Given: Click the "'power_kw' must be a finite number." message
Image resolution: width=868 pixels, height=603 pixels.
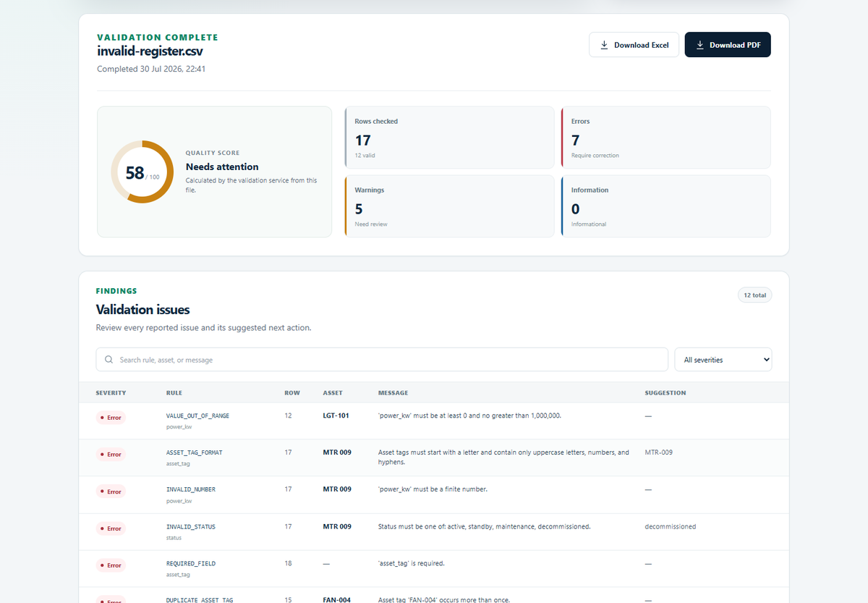Looking at the screenshot, I should (x=433, y=489).
